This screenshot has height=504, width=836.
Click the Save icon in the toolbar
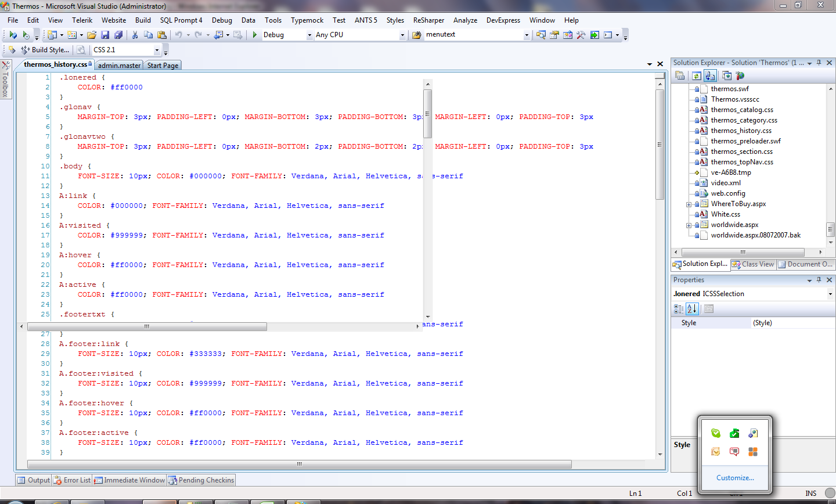[106, 35]
